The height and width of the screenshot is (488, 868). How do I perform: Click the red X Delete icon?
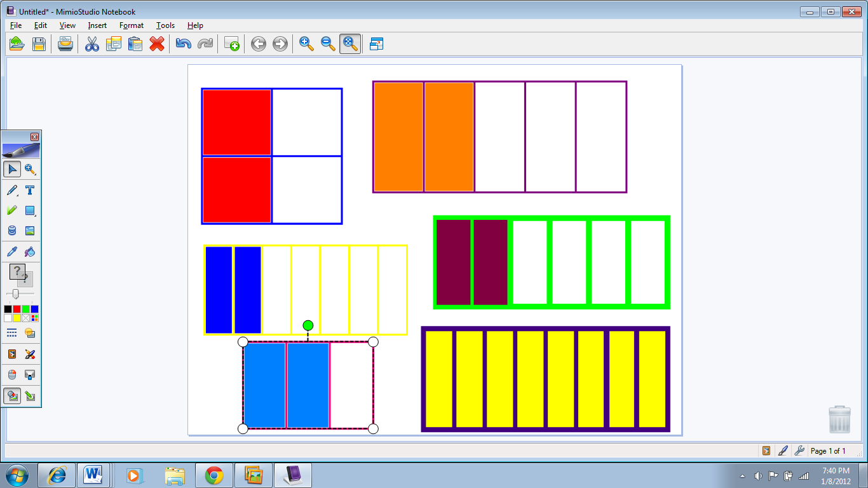(x=157, y=44)
